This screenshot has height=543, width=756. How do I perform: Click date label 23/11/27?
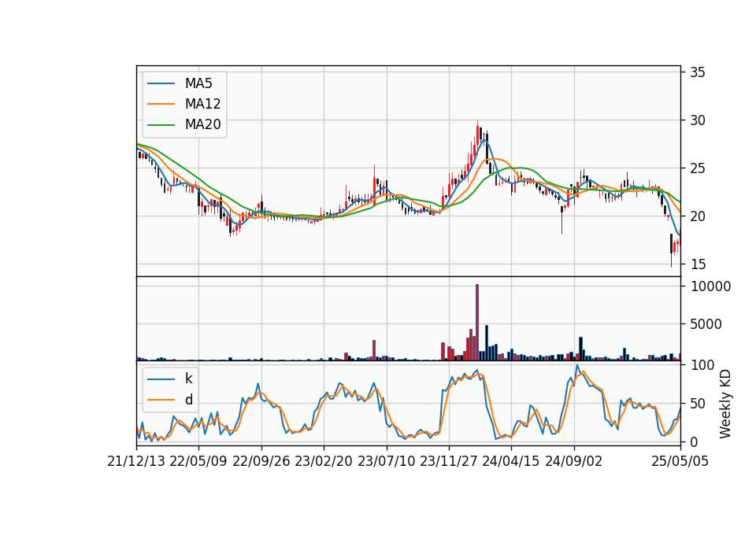(449, 461)
